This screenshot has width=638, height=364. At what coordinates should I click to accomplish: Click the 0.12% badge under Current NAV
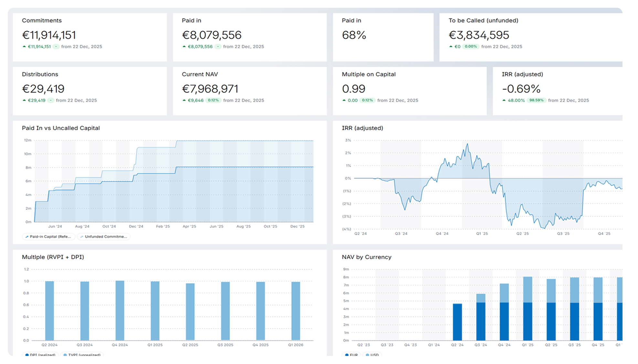(213, 100)
